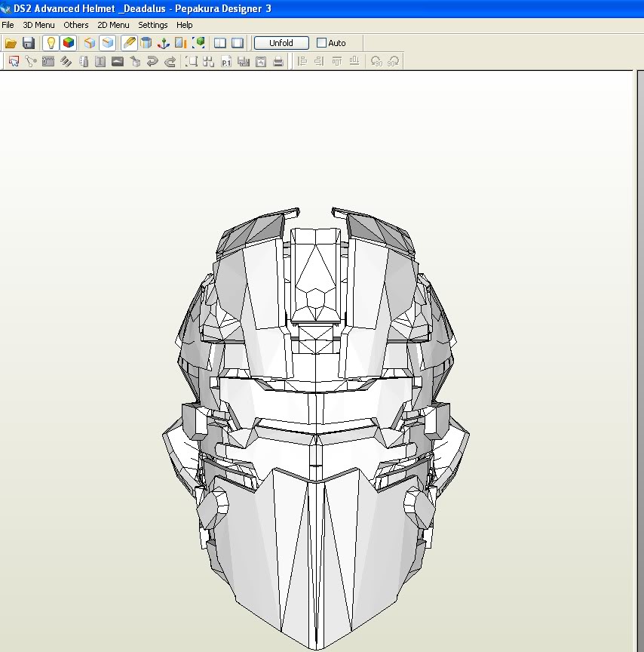Switch to the single-pane window layout
Viewport: 644px width, 652px height.
point(238,43)
